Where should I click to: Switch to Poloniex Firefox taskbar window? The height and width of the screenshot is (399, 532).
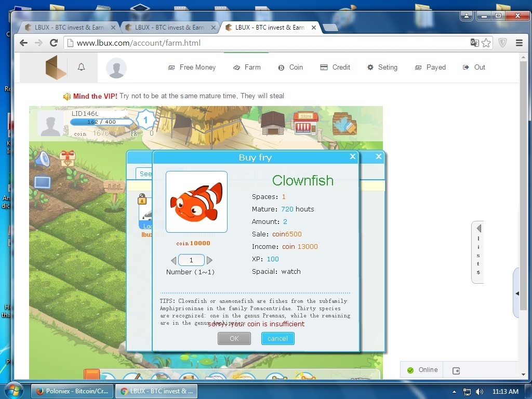tap(72, 391)
